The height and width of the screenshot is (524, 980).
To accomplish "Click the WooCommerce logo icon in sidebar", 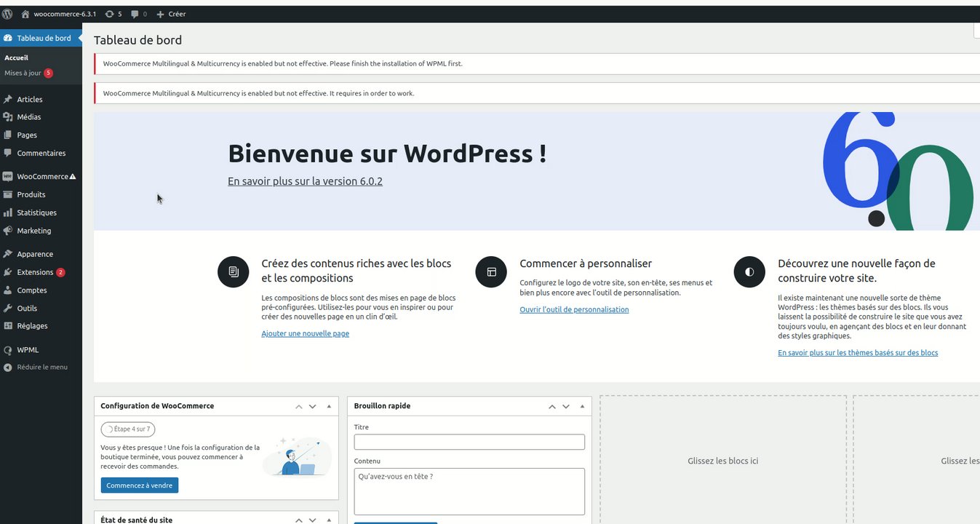I will [x=8, y=176].
